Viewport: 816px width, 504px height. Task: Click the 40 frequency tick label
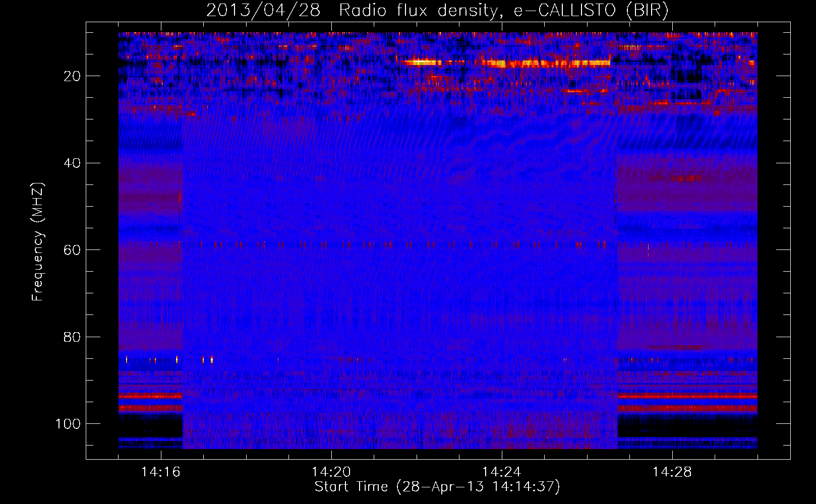[72, 163]
